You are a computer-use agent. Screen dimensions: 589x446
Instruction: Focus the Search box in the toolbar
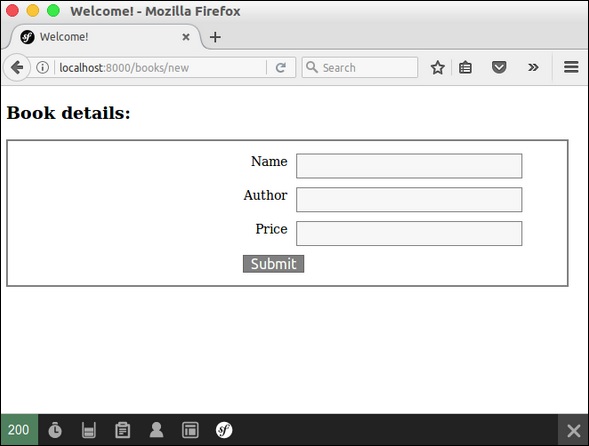(x=360, y=68)
